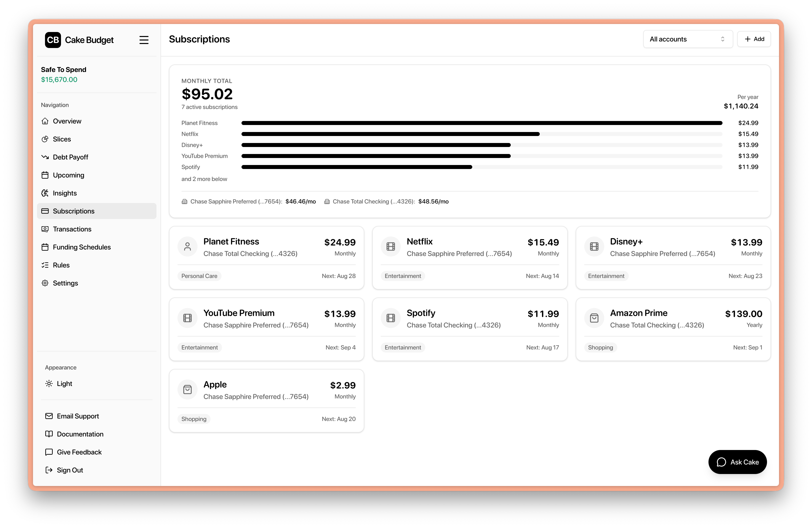Open the Ask Cake chat button
Image resolution: width=812 pixels, height=528 pixels.
(x=737, y=462)
